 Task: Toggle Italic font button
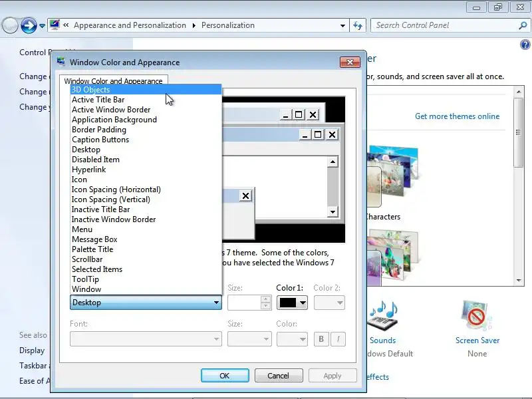(x=338, y=338)
